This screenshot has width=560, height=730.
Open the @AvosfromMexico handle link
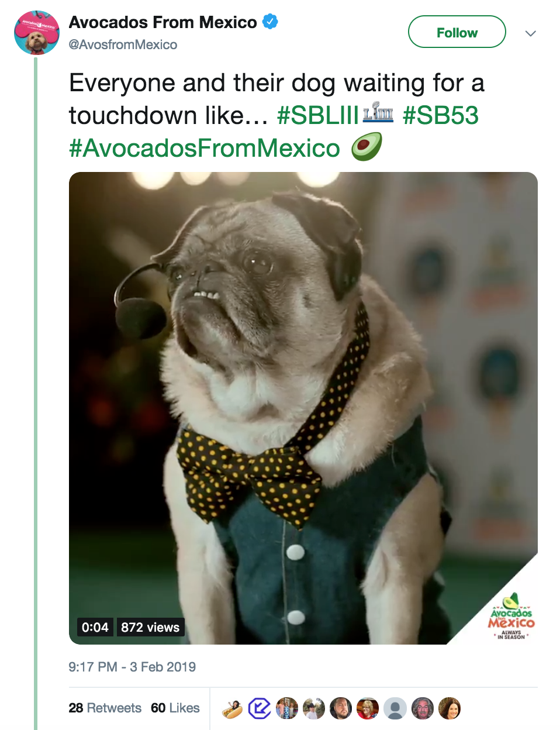(x=123, y=45)
